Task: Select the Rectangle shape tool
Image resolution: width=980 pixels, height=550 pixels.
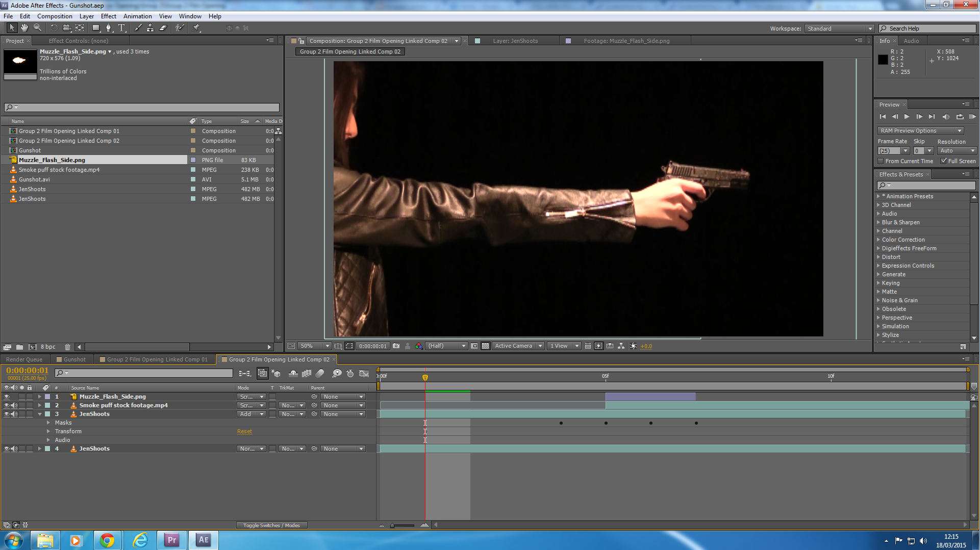Action: point(95,28)
